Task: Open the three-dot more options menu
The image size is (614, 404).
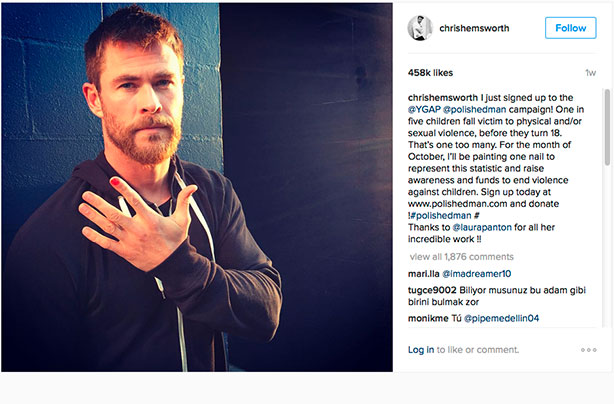Action: coord(589,350)
